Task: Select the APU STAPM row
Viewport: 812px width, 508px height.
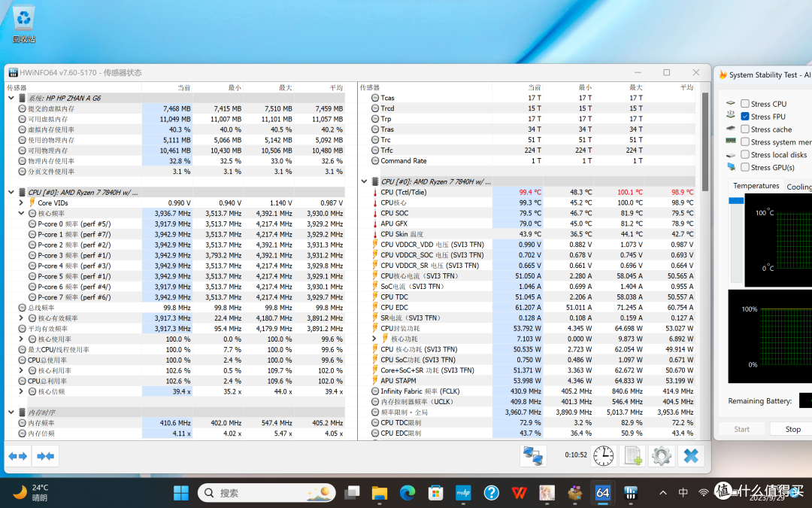Action: (526, 381)
